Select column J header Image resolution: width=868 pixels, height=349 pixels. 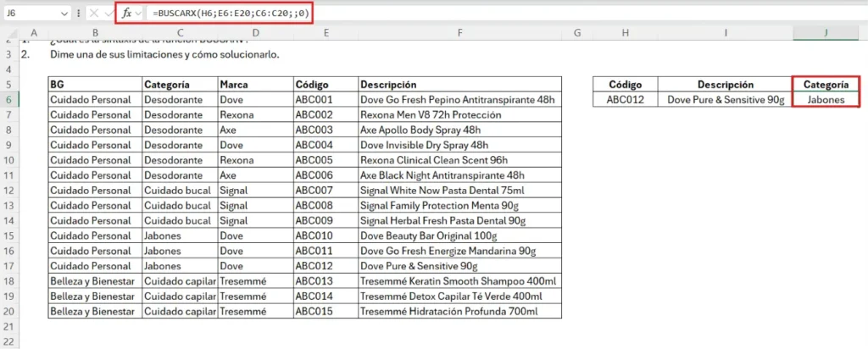pyautogui.click(x=826, y=33)
